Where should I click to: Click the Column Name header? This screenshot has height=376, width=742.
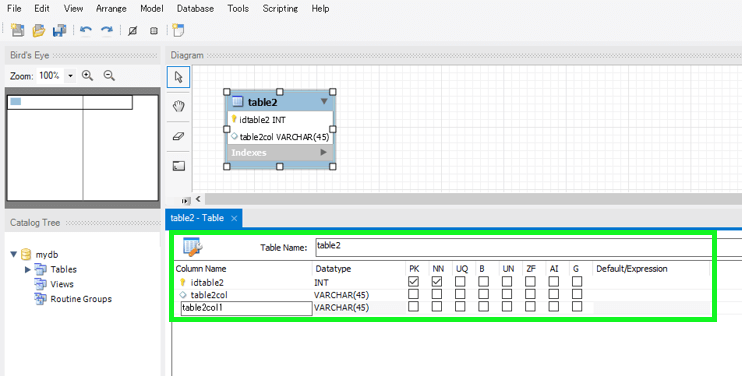[x=201, y=269]
